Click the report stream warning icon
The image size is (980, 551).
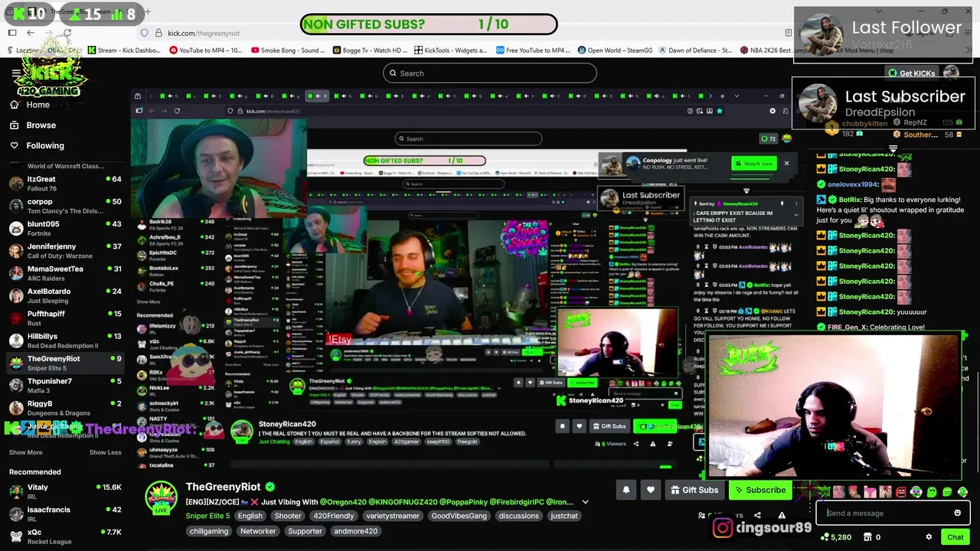point(782,516)
